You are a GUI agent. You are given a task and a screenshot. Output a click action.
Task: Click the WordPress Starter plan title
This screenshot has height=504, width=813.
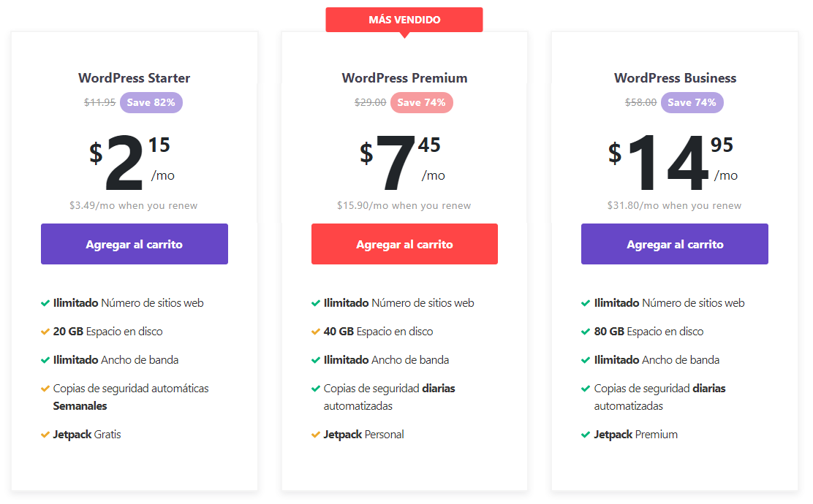click(x=134, y=77)
